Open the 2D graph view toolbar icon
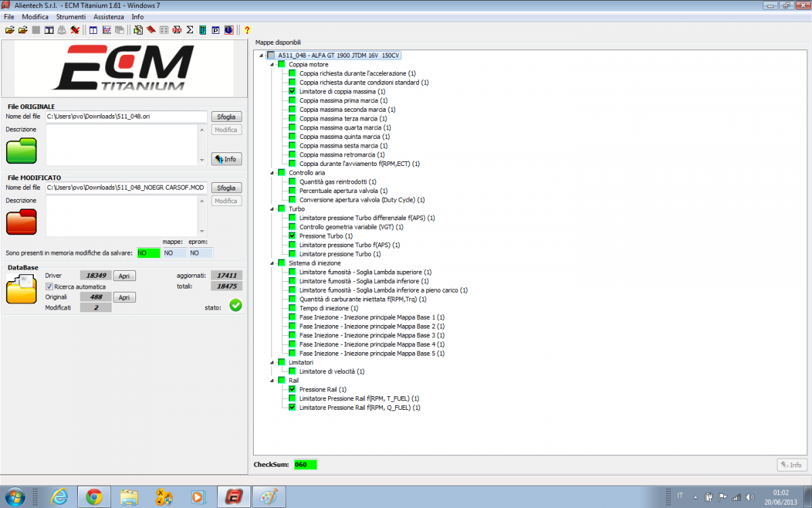 (x=106, y=30)
